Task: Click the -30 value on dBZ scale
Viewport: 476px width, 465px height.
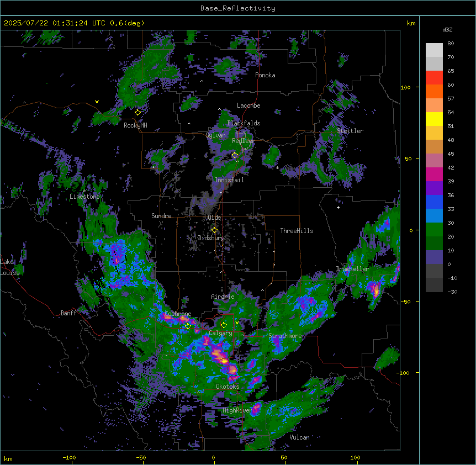Action: 452,292
